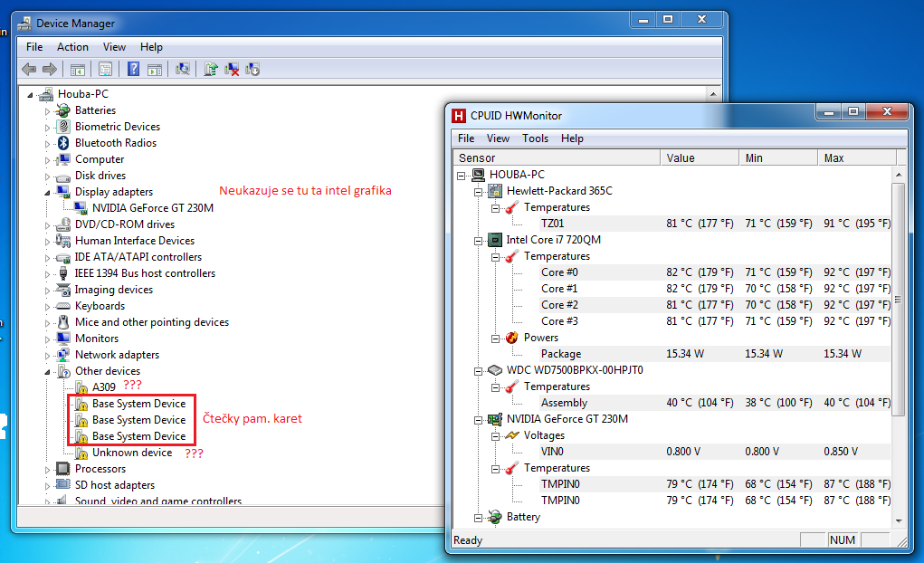The height and width of the screenshot is (563, 924).
Task: Click the Back arrow in Device Manager toolbar
Action: point(29,70)
